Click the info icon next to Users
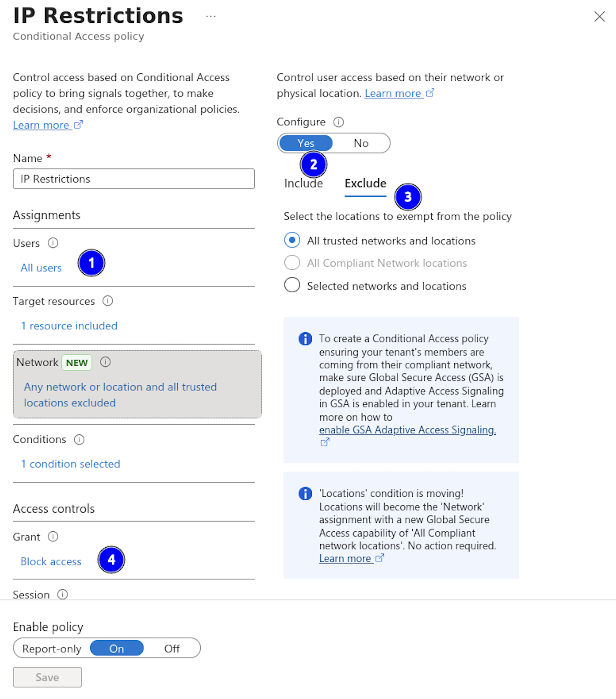Viewport: 616px width, 699px height. [53, 243]
